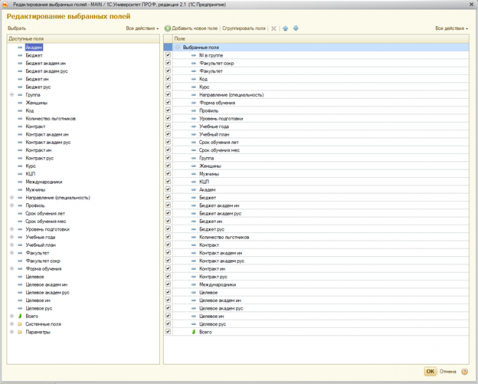The height and width of the screenshot is (384, 478).
Task: Uncheck the № в группе field
Action: tap(168, 55)
